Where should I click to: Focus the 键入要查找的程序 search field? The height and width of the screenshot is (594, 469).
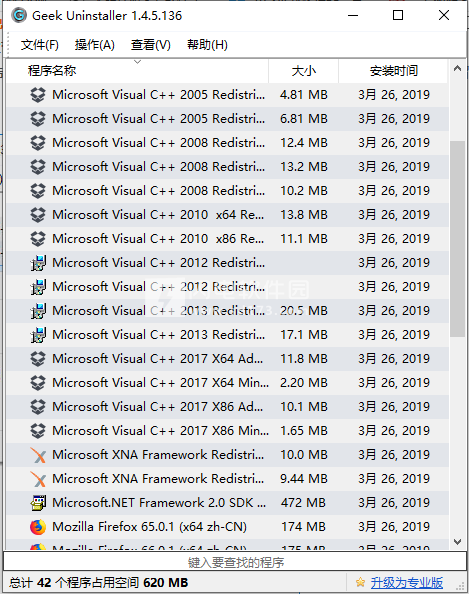click(x=235, y=562)
